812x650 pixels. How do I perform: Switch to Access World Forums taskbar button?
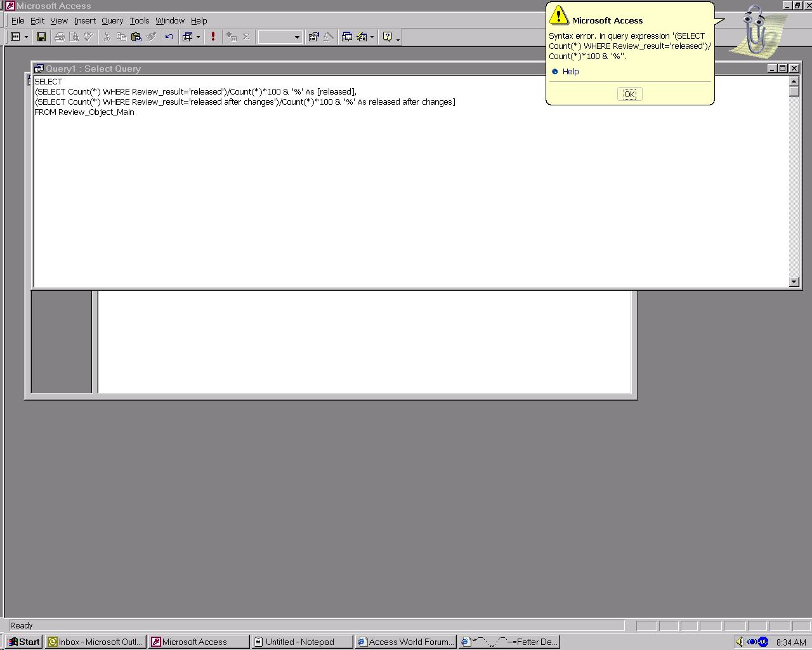[405, 642]
